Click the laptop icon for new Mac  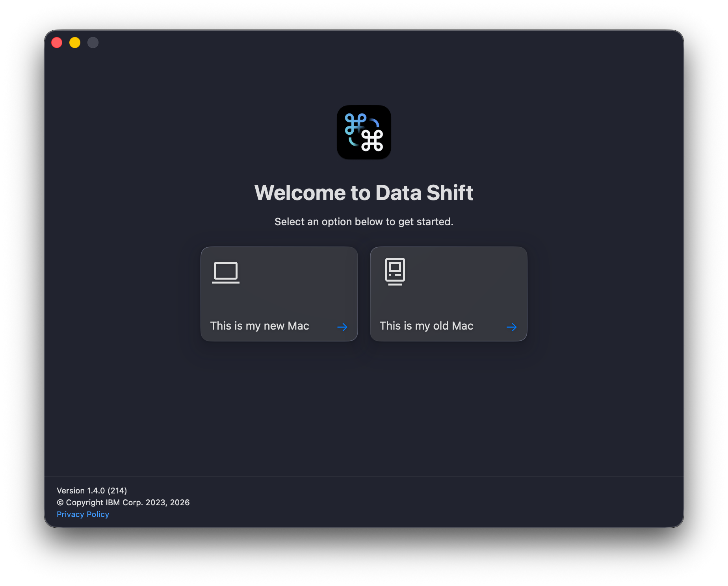point(226,272)
